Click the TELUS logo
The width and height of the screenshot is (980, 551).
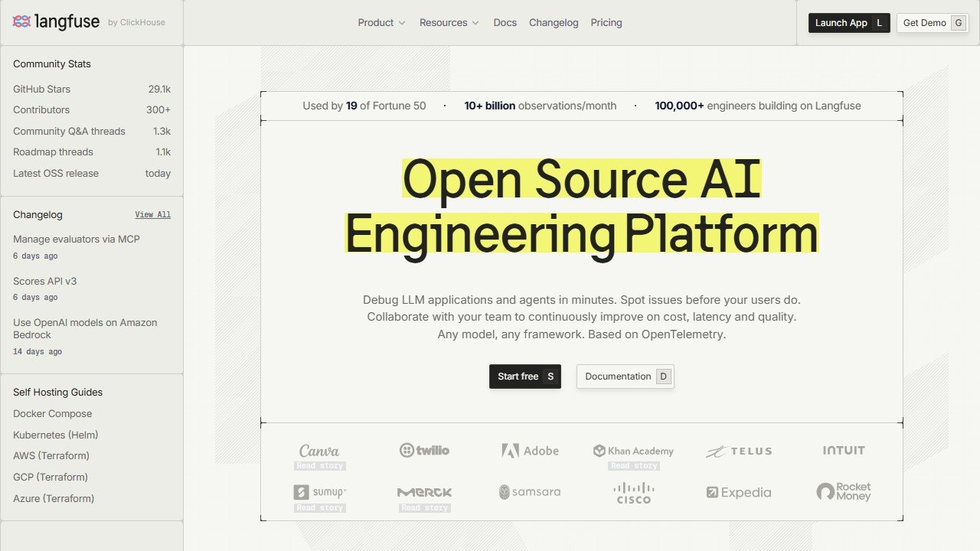pyautogui.click(x=739, y=452)
